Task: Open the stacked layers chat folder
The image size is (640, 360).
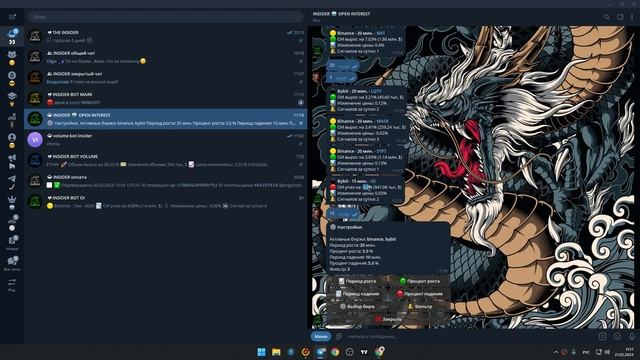Action: [12, 99]
